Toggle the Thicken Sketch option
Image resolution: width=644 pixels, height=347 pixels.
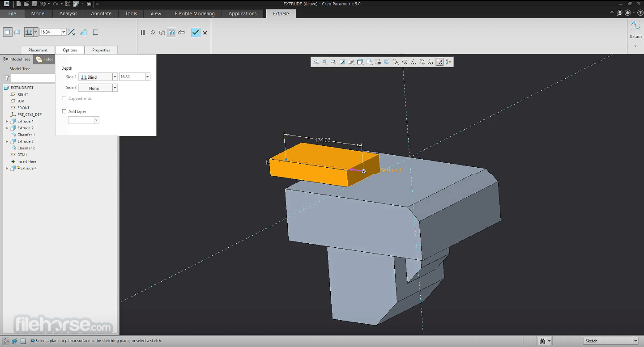pyautogui.click(x=95, y=32)
